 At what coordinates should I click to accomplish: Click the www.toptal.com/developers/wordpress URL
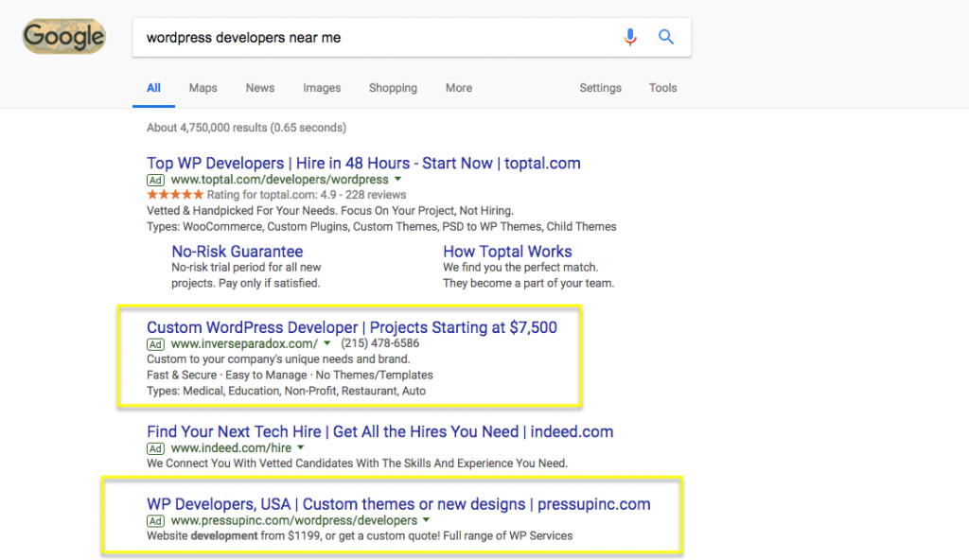coord(280,179)
